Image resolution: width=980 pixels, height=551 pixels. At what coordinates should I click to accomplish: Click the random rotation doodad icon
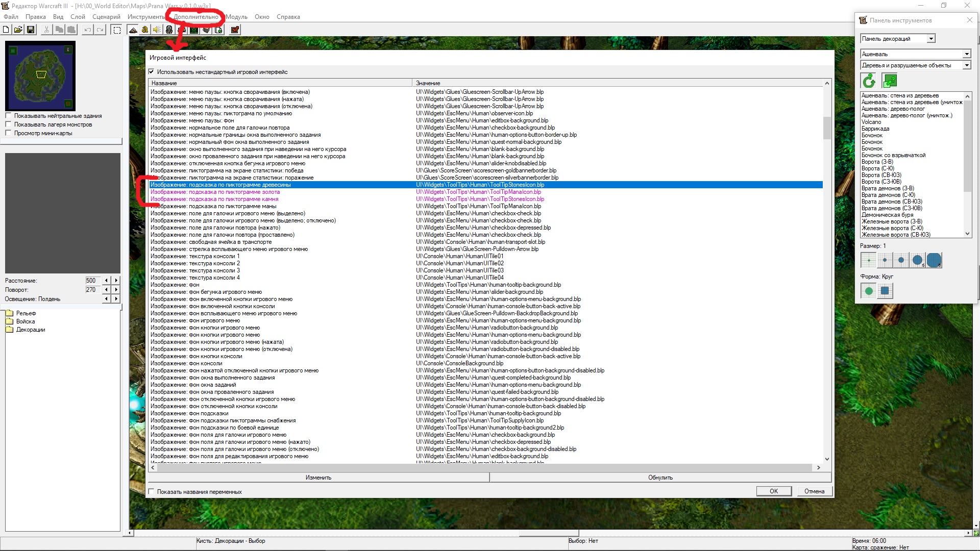pos(869,81)
